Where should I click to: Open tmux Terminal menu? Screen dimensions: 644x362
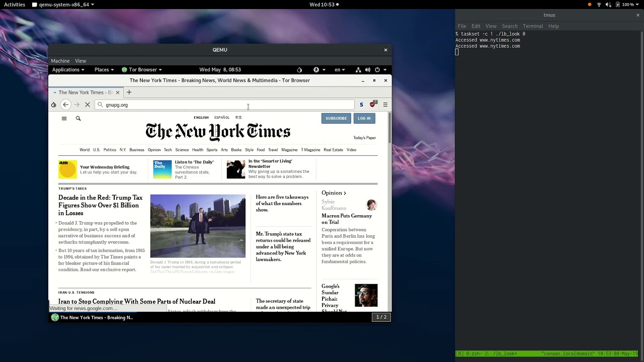(533, 26)
